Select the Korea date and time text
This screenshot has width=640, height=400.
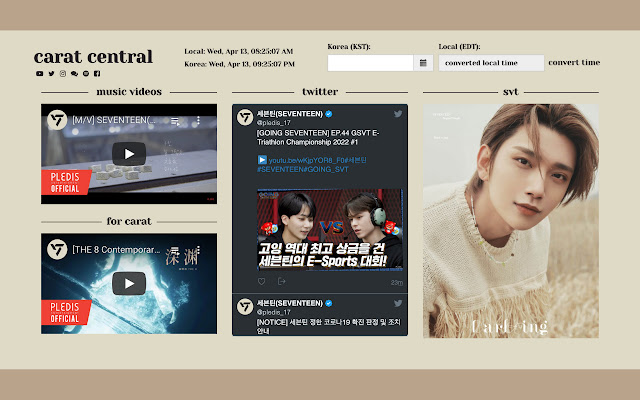coord(240,64)
